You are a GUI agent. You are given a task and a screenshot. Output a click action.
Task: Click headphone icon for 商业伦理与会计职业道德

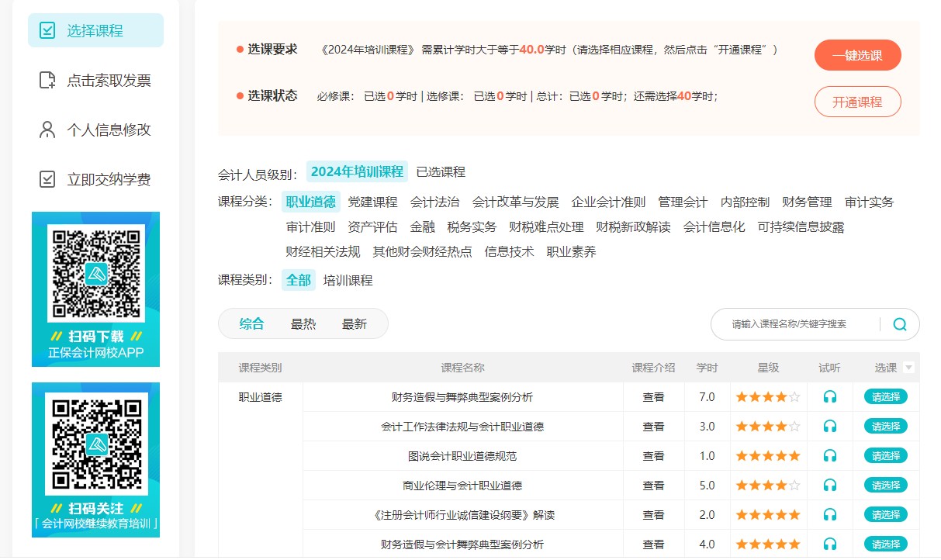tap(830, 486)
